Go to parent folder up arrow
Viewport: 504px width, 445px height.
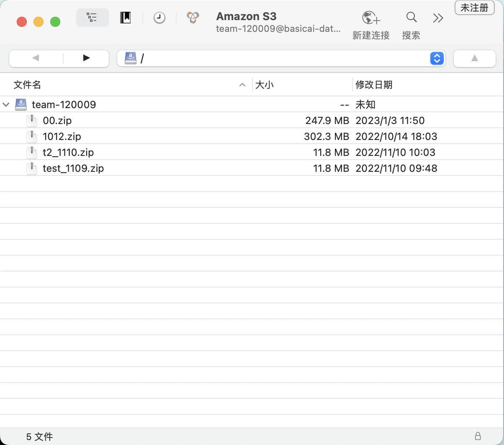tap(475, 58)
